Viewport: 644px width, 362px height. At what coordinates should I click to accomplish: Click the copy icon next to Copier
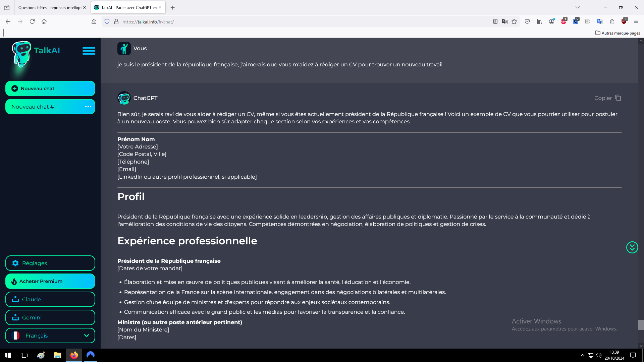[x=618, y=98]
